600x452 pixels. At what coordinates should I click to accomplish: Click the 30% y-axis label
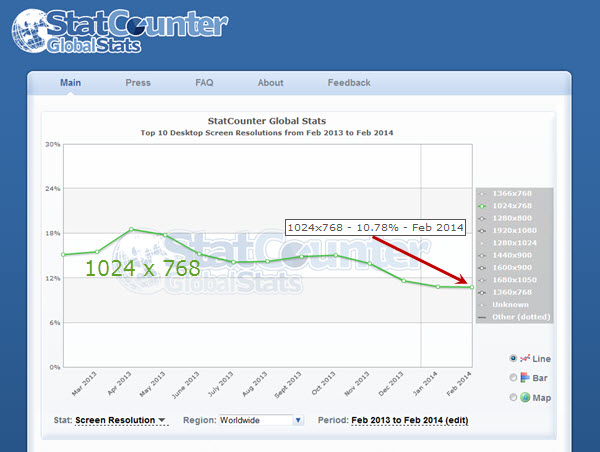(53, 144)
